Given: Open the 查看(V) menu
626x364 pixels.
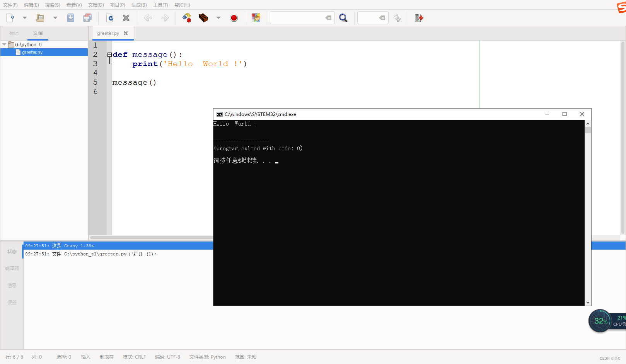Looking at the screenshot, I should click(x=74, y=5).
